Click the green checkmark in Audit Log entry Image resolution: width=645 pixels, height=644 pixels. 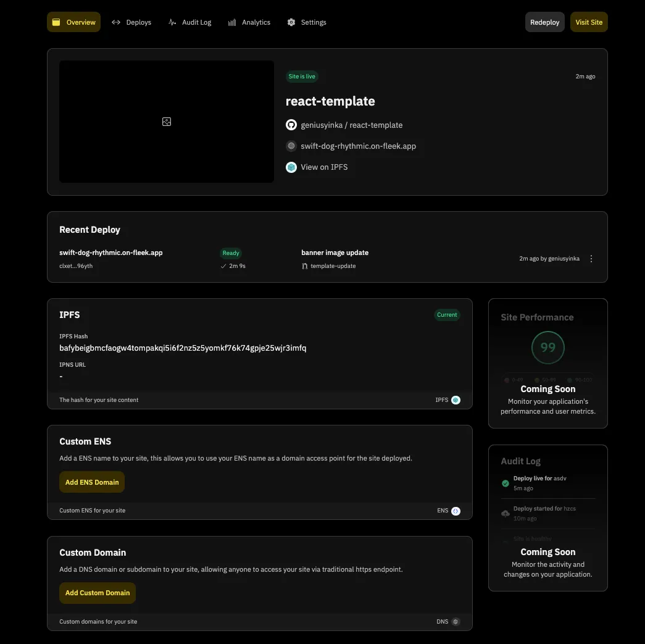coord(506,483)
